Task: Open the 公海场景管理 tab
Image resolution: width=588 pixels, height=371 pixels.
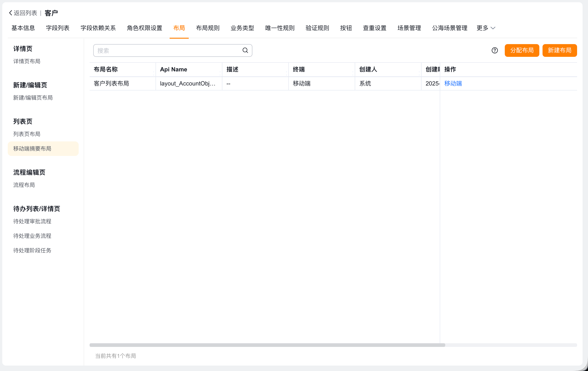Action: [x=450, y=28]
